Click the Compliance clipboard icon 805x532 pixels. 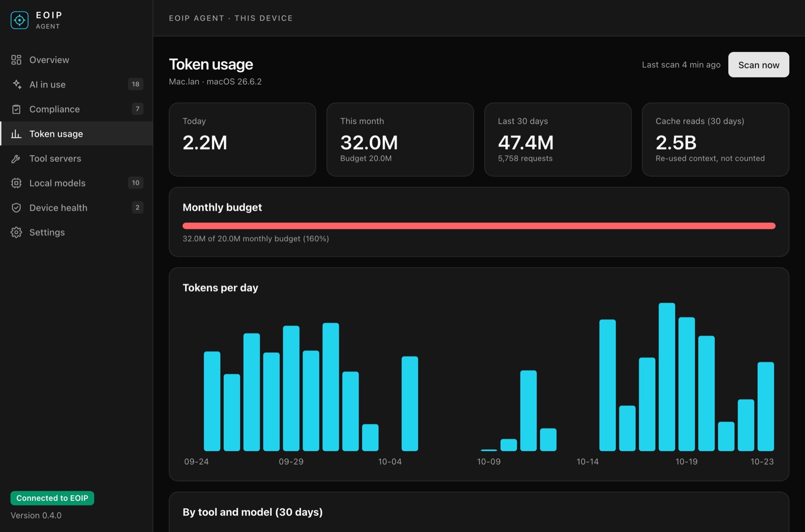[16, 109]
